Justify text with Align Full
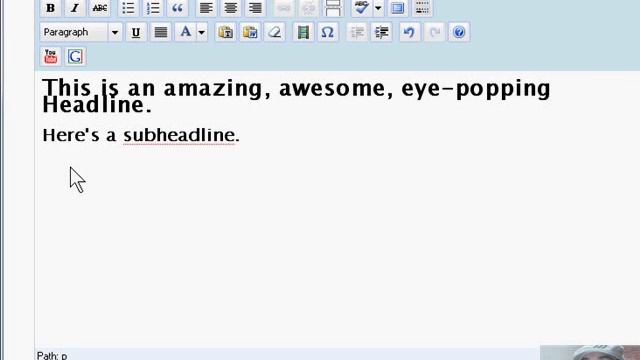Screen dimensions: 640x360 [x=161, y=32]
